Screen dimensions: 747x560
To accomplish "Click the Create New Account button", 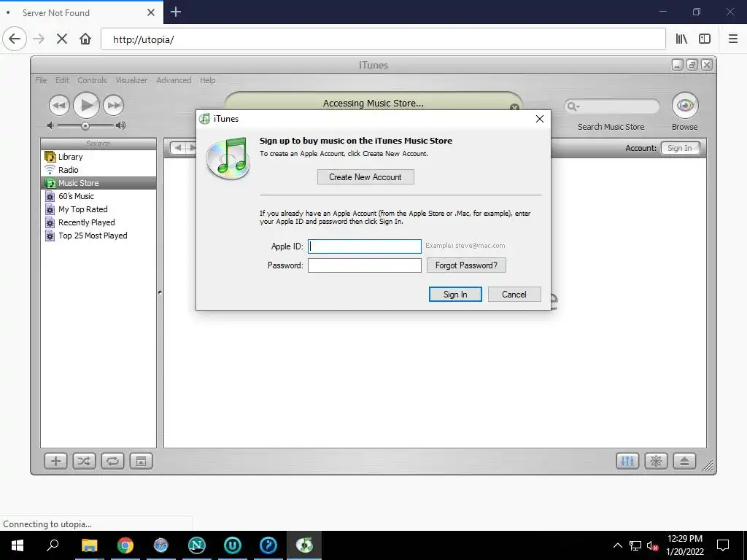I will click(x=365, y=177).
